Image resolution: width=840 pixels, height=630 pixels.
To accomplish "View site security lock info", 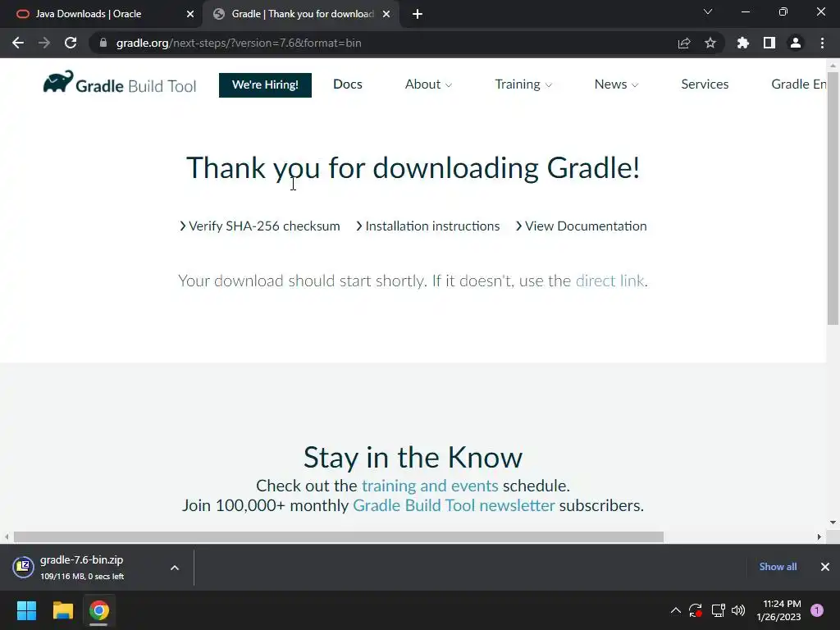I will coord(103,43).
